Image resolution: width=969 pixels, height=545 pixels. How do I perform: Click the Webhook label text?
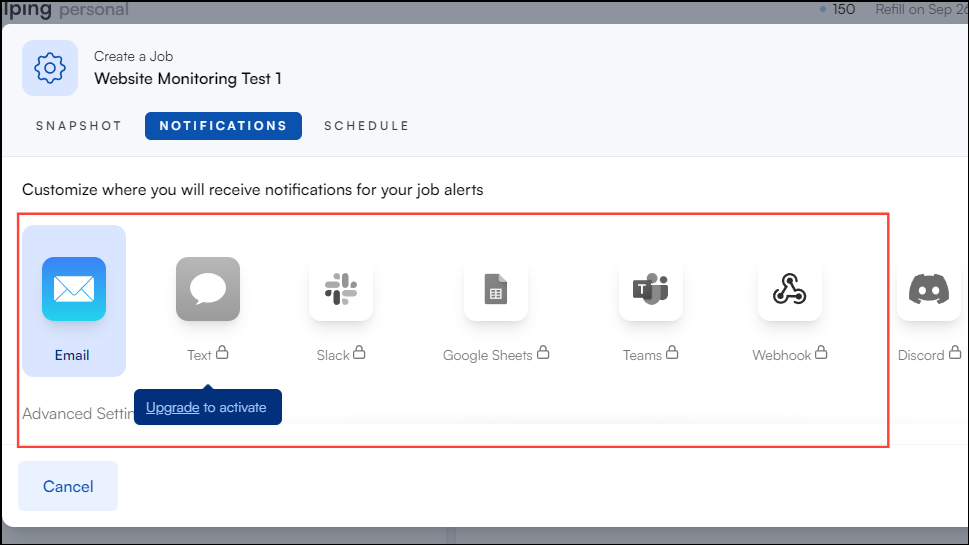pyautogui.click(x=781, y=355)
